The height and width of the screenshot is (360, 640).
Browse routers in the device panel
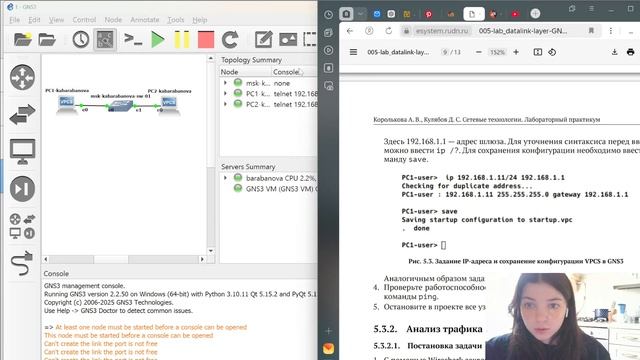22,77
